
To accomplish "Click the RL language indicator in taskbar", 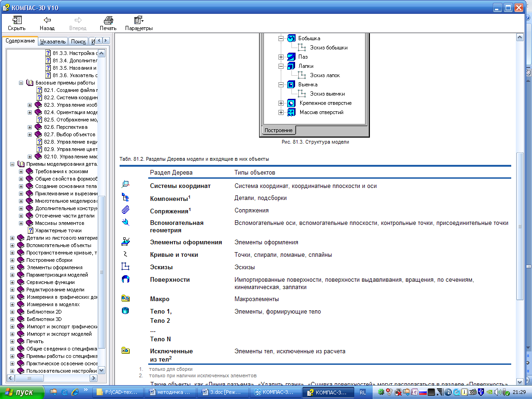I will click(x=363, y=393).
